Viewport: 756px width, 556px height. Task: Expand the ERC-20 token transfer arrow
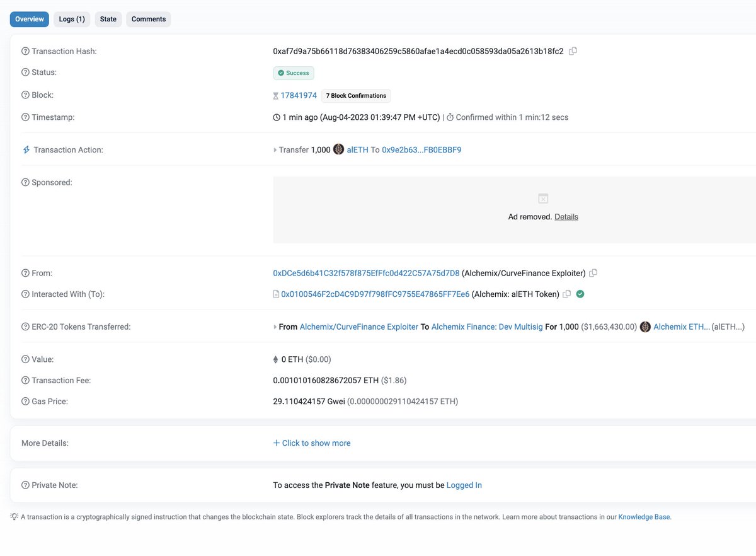point(275,327)
